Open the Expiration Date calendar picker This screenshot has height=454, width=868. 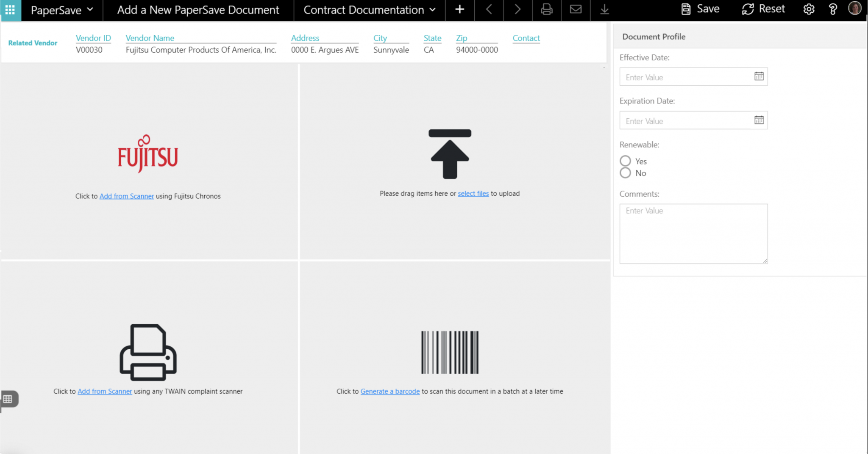pyautogui.click(x=759, y=120)
